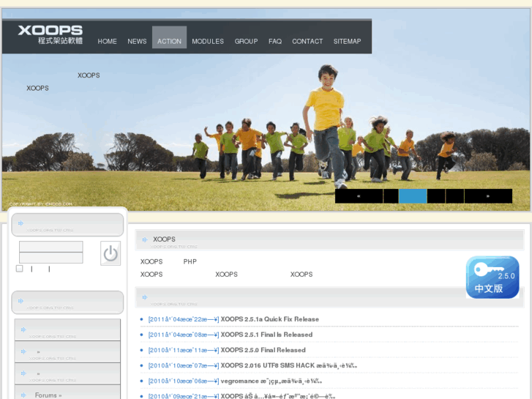Click the 'XOOPS' title of the content block
The height and width of the screenshot is (399, 532).
click(x=164, y=239)
